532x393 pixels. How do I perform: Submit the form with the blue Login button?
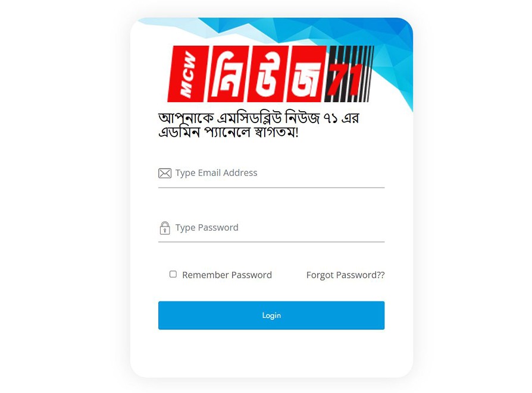click(271, 315)
